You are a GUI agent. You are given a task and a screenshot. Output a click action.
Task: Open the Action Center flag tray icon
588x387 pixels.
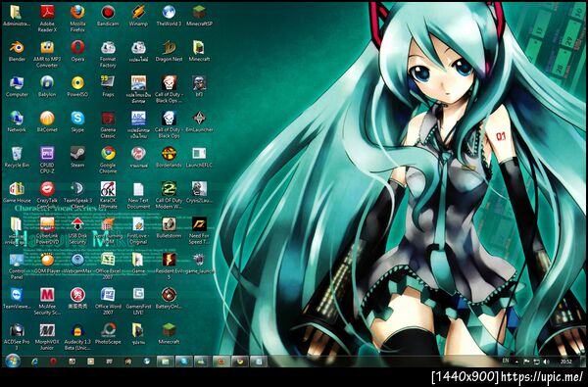(x=526, y=362)
